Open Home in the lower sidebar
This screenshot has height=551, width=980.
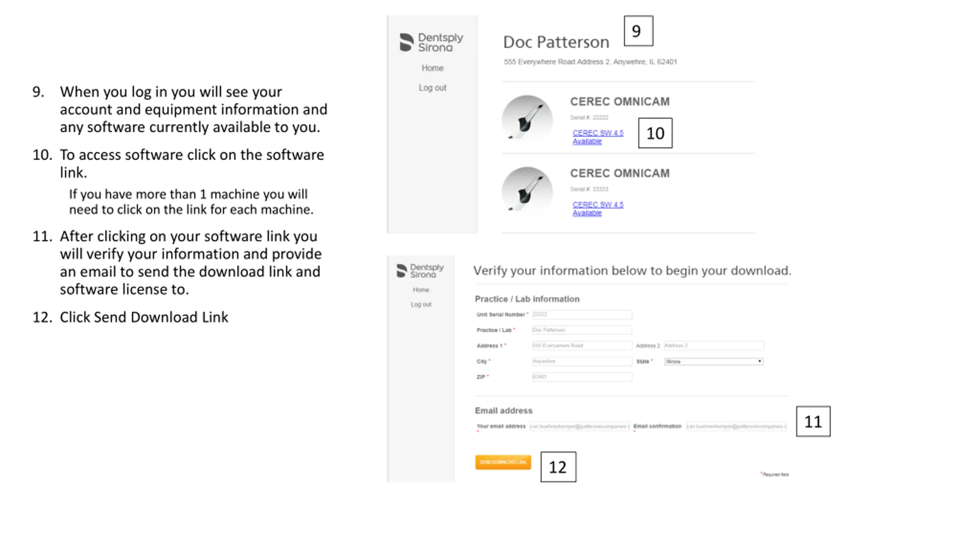(x=421, y=290)
